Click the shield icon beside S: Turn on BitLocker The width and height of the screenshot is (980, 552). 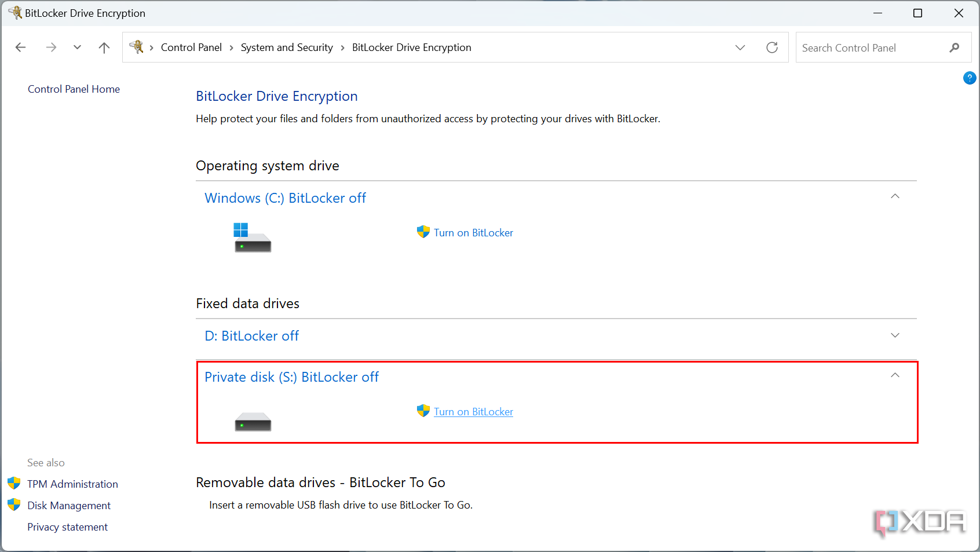coord(423,411)
